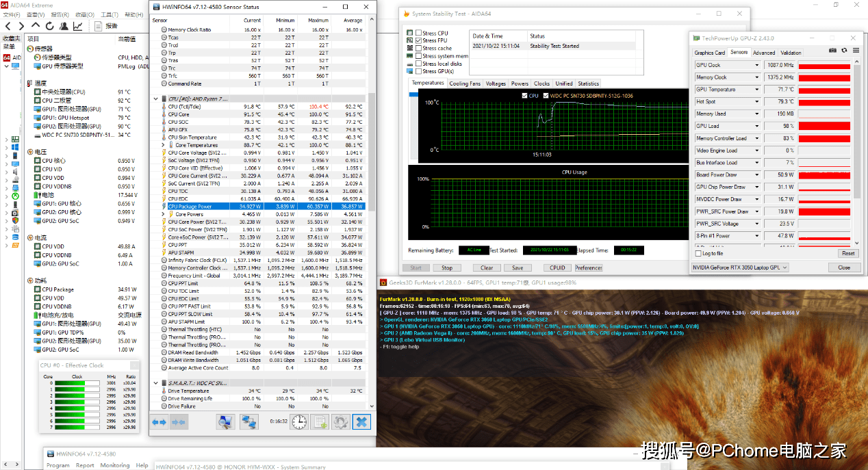
Task: Uncheck Stress FPU checkbox
Action: (419, 40)
